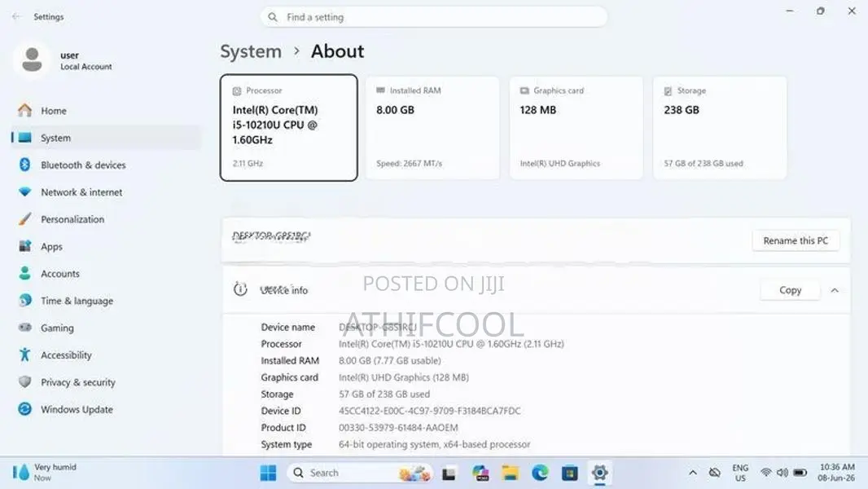
Task: Collapse the Device info section chevron
Action: coord(835,290)
